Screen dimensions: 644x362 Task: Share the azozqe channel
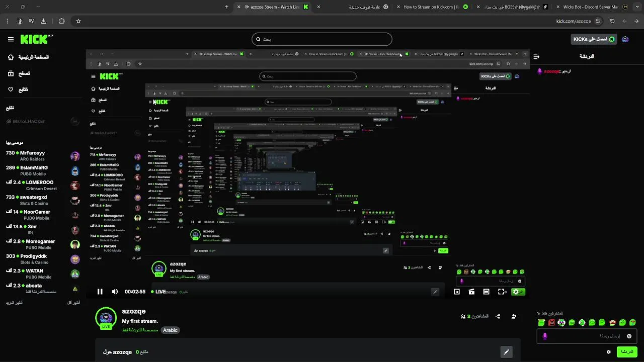click(498, 316)
